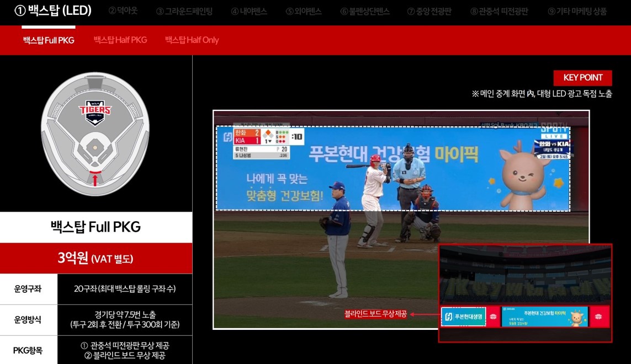The width and height of the screenshot is (631, 364).
Task: Click the 푸본현대생명 blind board logo
Action: pos(463,317)
